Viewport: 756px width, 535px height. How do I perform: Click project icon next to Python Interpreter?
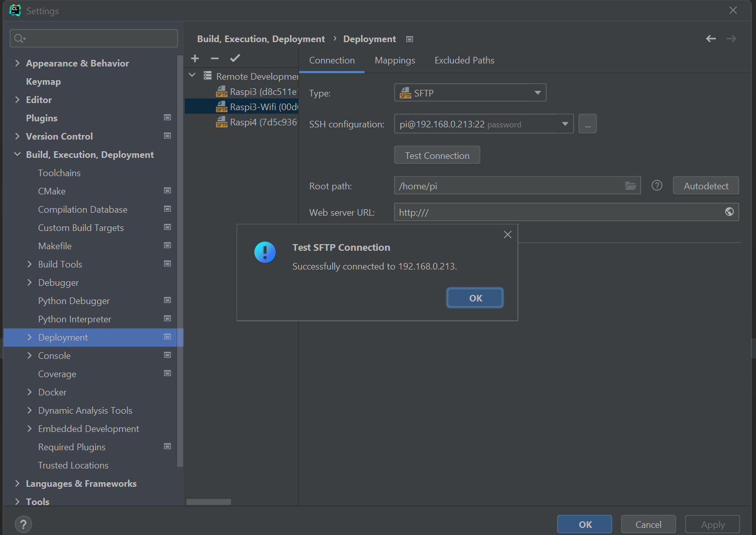click(x=167, y=318)
